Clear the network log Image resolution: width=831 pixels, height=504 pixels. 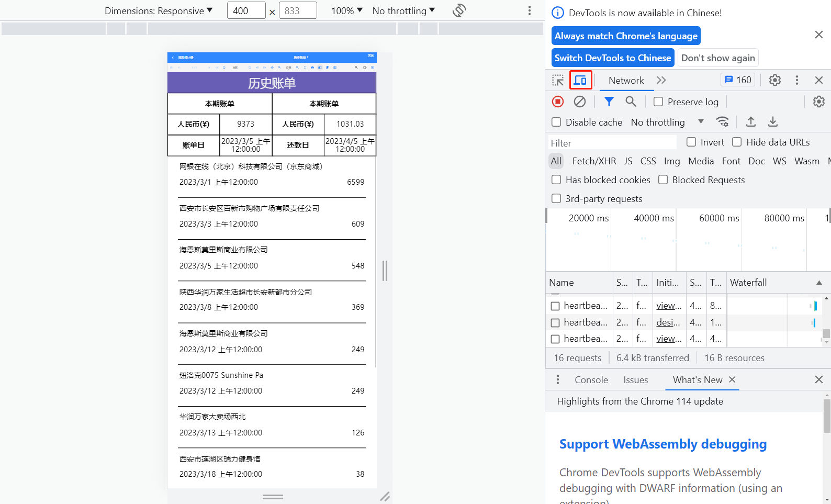click(580, 102)
